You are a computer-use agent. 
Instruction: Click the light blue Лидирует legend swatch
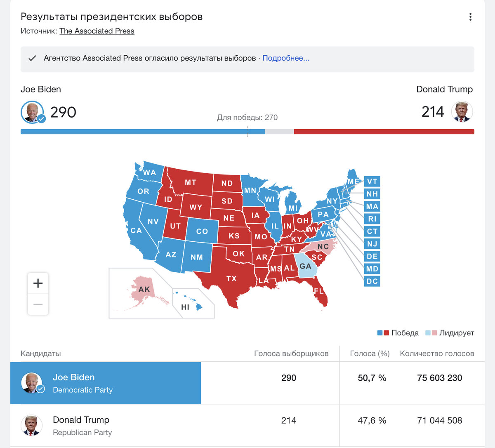428,333
